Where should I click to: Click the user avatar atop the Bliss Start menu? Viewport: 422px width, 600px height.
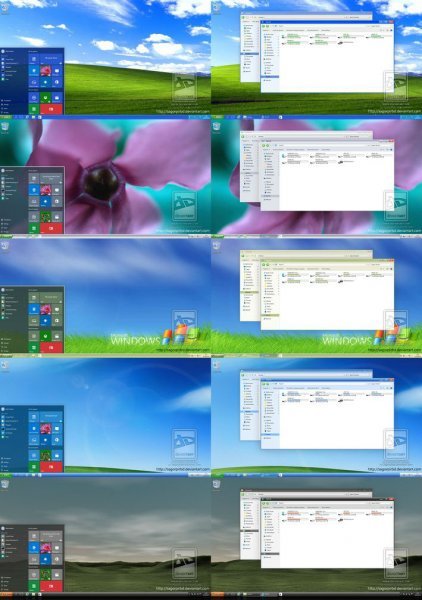pos(3,51)
